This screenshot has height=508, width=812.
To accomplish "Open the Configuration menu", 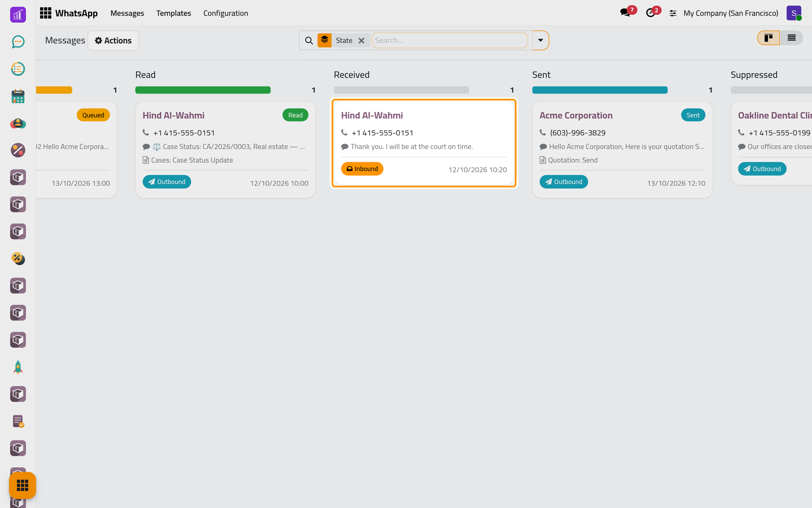I will point(225,13).
